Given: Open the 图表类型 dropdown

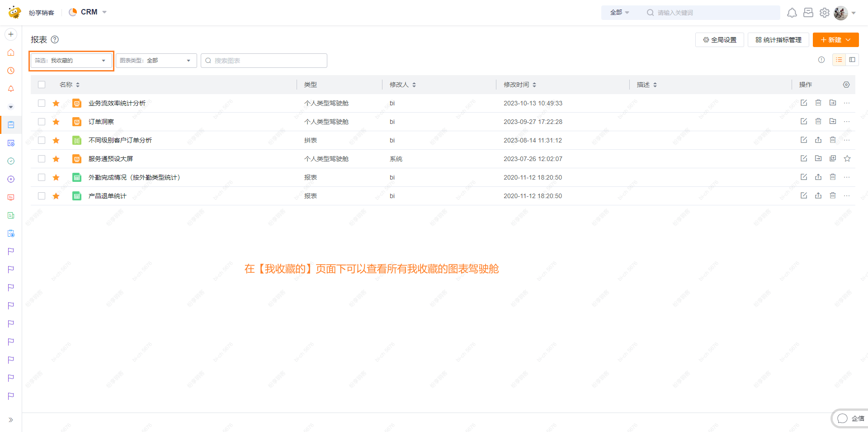Looking at the screenshot, I should [x=156, y=60].
